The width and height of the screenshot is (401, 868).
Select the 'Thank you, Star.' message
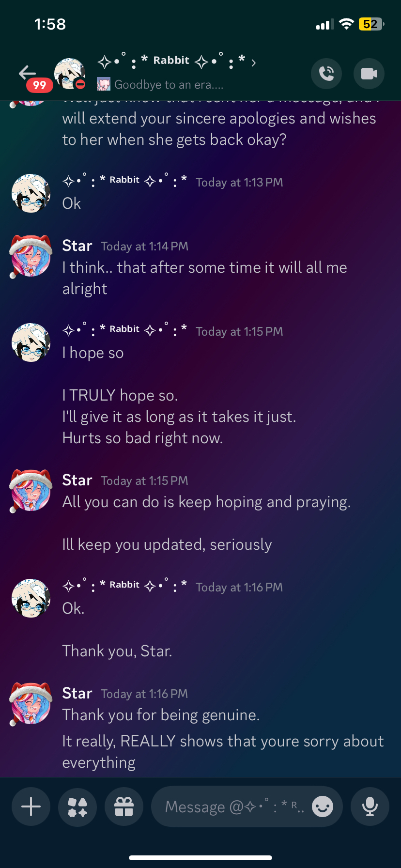coord(117,651)
